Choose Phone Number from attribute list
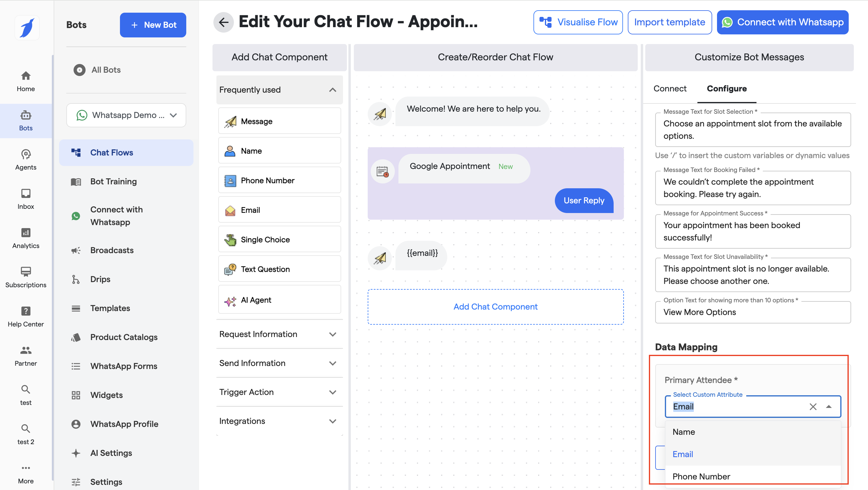This screenshot has width=868, height=490. 701,476
